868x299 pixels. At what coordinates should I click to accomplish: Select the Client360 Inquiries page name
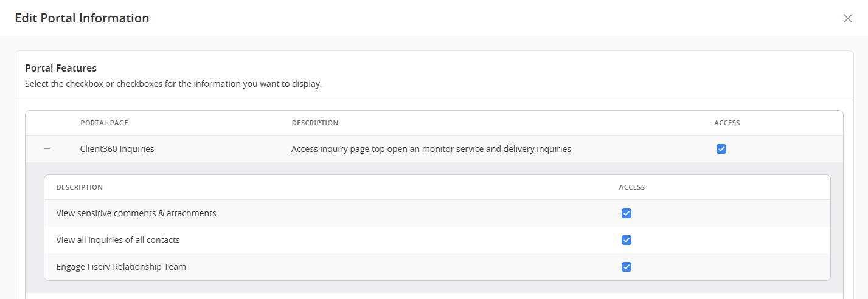[117, 149]
